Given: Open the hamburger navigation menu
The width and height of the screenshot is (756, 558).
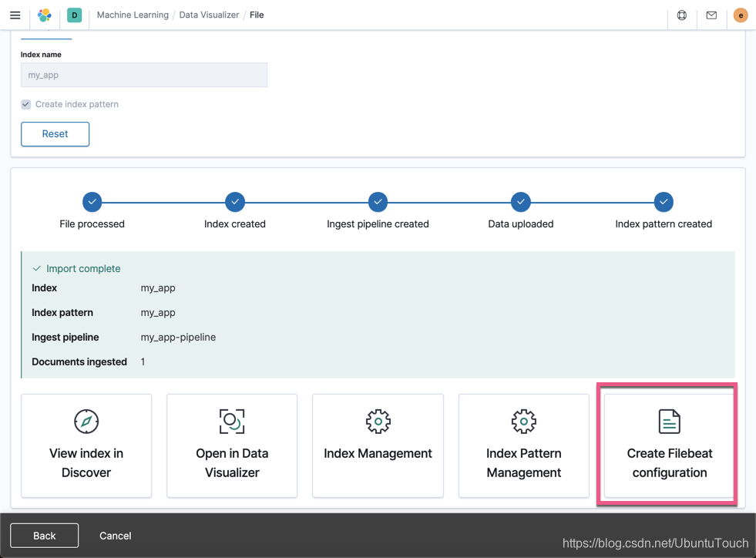Looking at the screenshot, I should (15, 15).
